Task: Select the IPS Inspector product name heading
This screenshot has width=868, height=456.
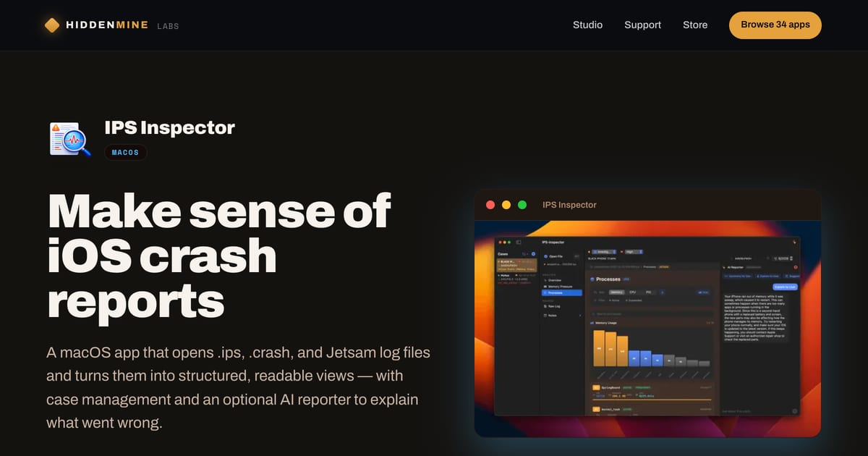Action: coord(169,128)
